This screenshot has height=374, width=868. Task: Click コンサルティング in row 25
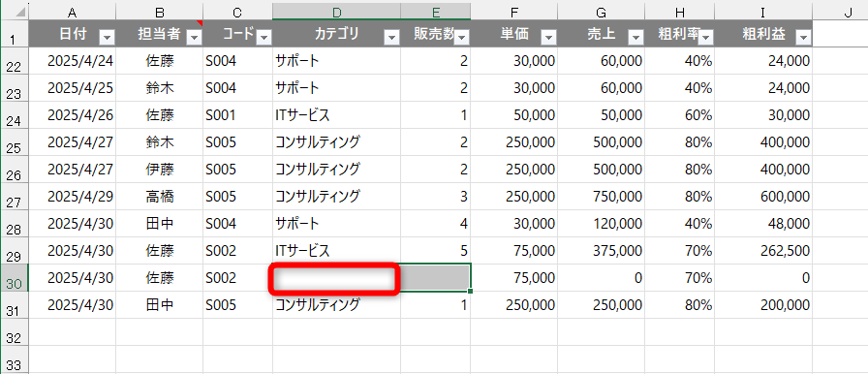pyautogui.click(x=318, y=142)
